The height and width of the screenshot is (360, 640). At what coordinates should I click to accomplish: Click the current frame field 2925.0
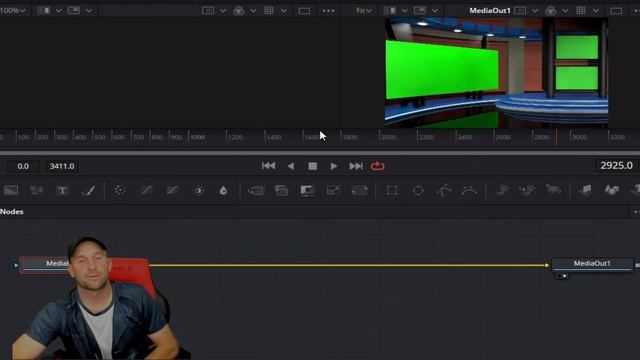pos(616,166)
